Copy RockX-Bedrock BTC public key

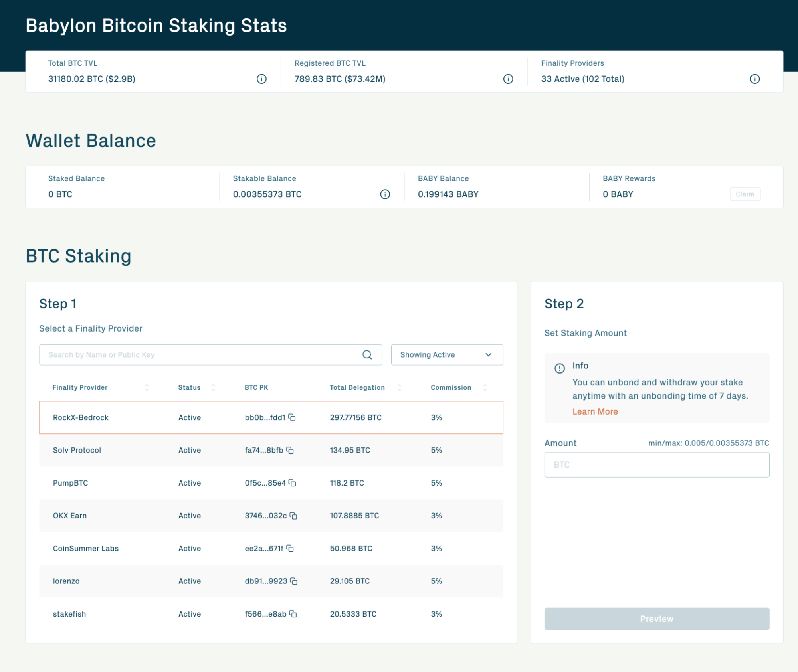point(292,417)
